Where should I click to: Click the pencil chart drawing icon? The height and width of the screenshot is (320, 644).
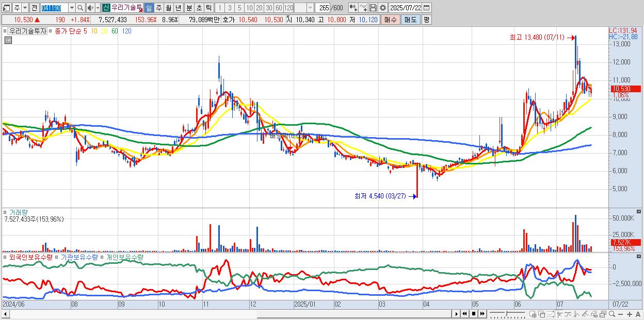click(585, 314)
